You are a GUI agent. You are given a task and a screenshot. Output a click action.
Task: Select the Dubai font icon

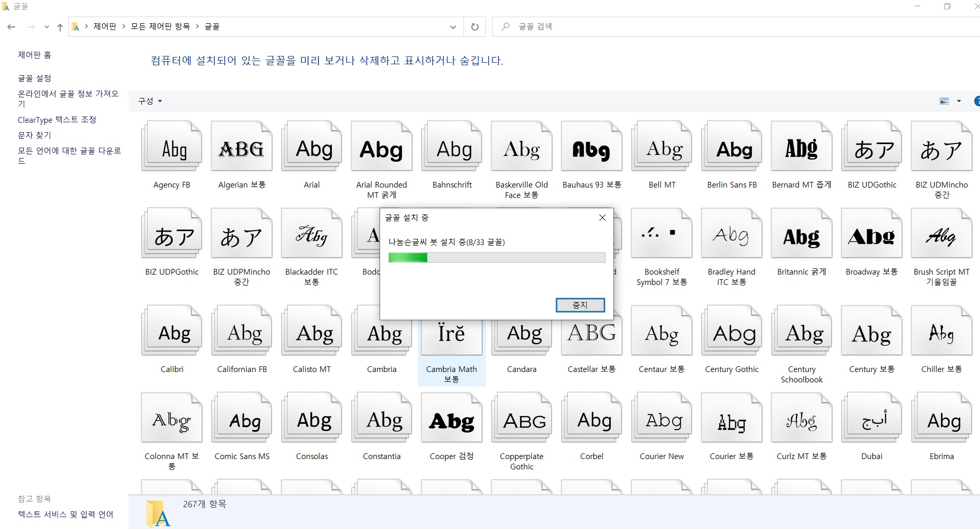click(x=872, y=418)
